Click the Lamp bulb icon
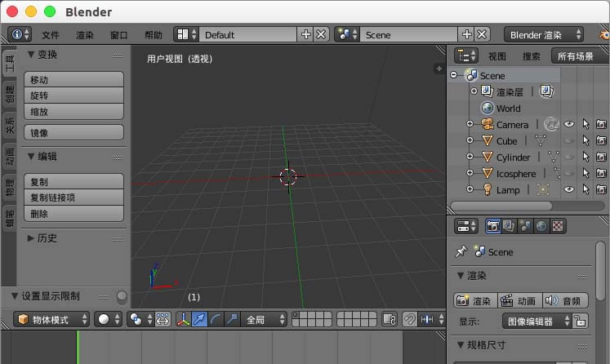This screenshot has height=364, width=610. (487, 189)
